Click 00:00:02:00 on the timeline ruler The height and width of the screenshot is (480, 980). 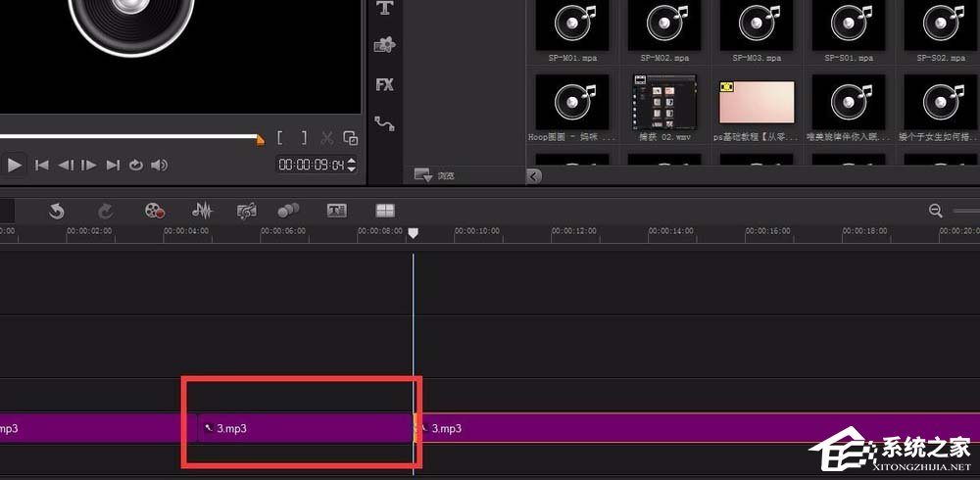[x=90, y=231]
